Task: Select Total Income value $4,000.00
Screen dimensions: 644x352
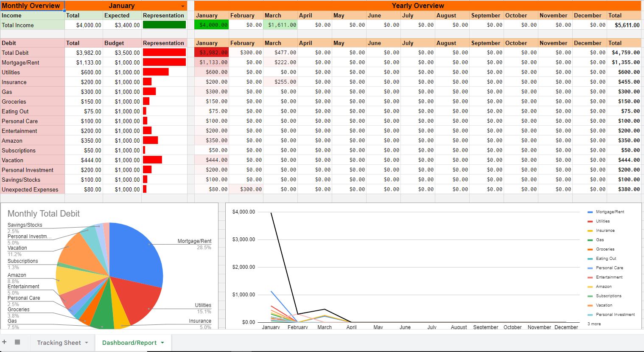Action: click(x=84, y=25)
